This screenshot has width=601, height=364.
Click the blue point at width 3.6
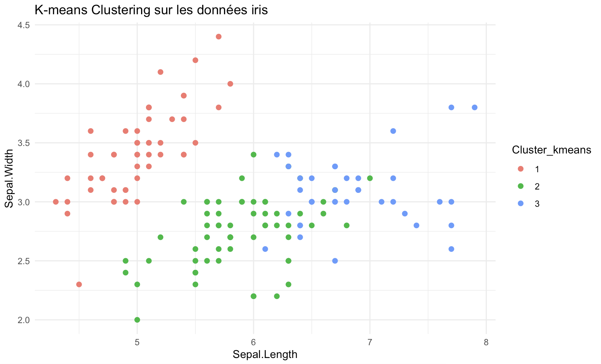click(393, 131)
